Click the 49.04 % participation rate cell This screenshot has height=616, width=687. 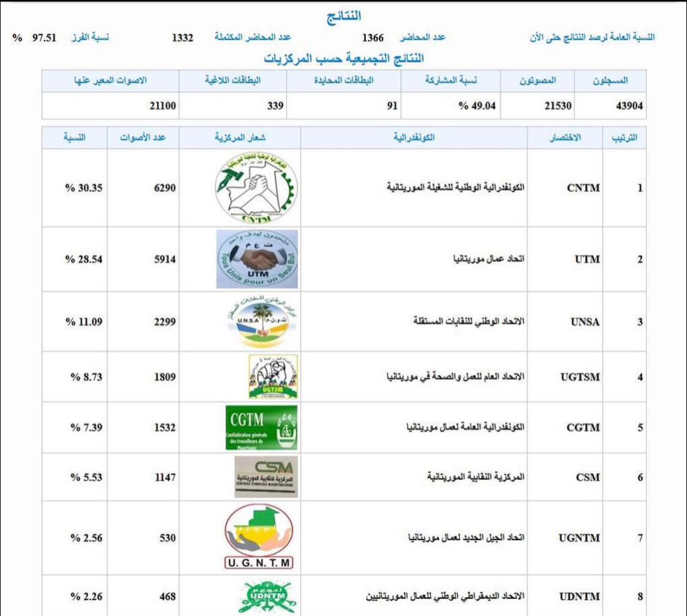(477, 106)
